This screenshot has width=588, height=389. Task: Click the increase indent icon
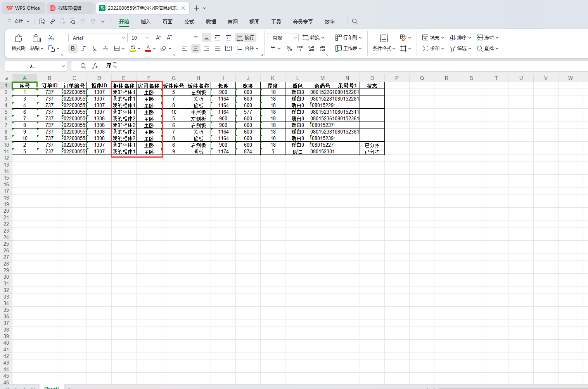tap(228, 38)
